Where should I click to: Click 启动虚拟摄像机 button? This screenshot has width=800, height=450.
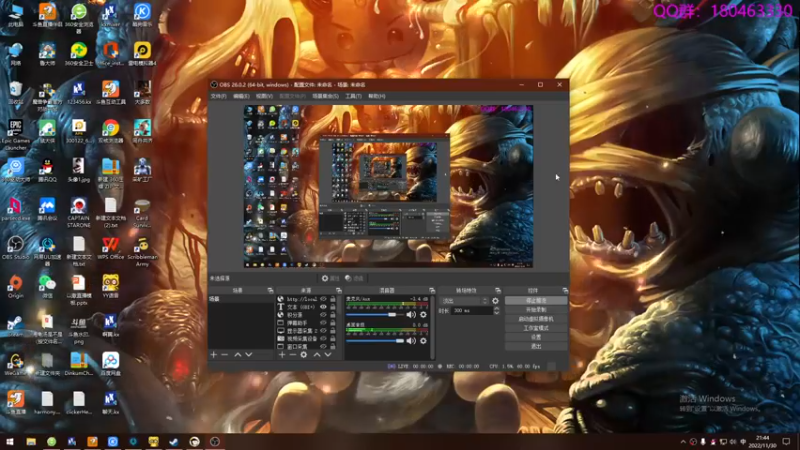click(536, 319)
